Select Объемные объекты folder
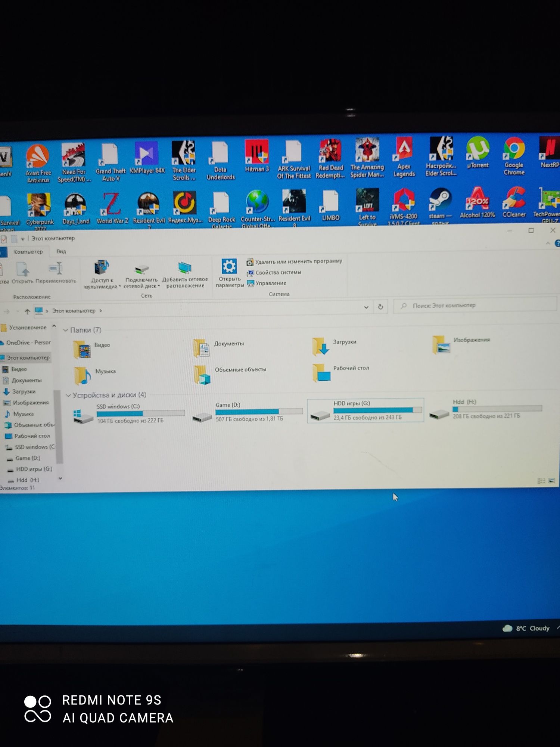The width and height of the screenshot is (560, 747). pyautogui.click(x=230, y=374)
